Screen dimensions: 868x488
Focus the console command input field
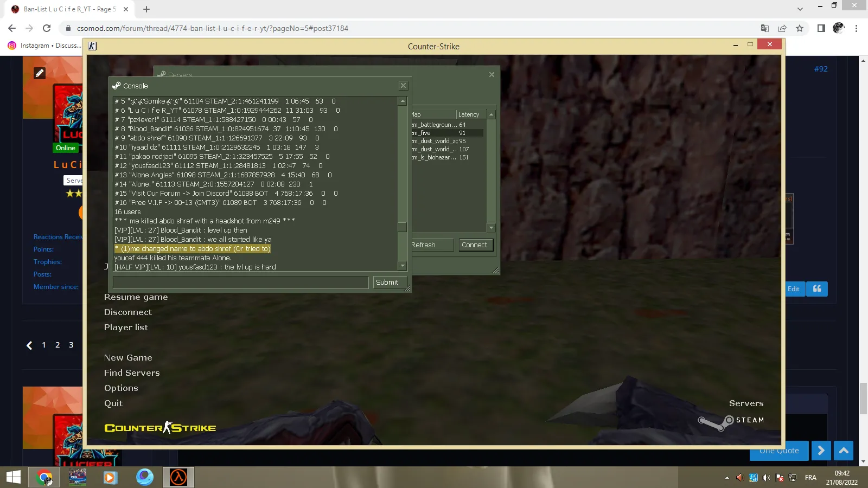point(240,282)
